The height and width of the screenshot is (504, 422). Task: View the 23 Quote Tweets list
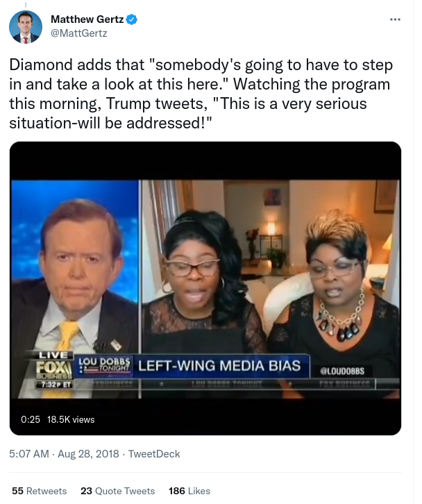point(117,491)
